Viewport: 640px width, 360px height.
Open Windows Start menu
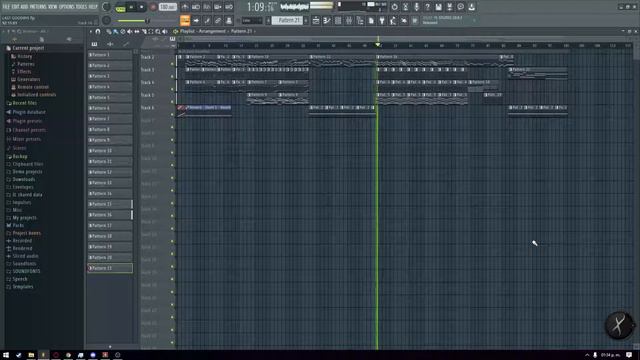[x=6, y=355]
